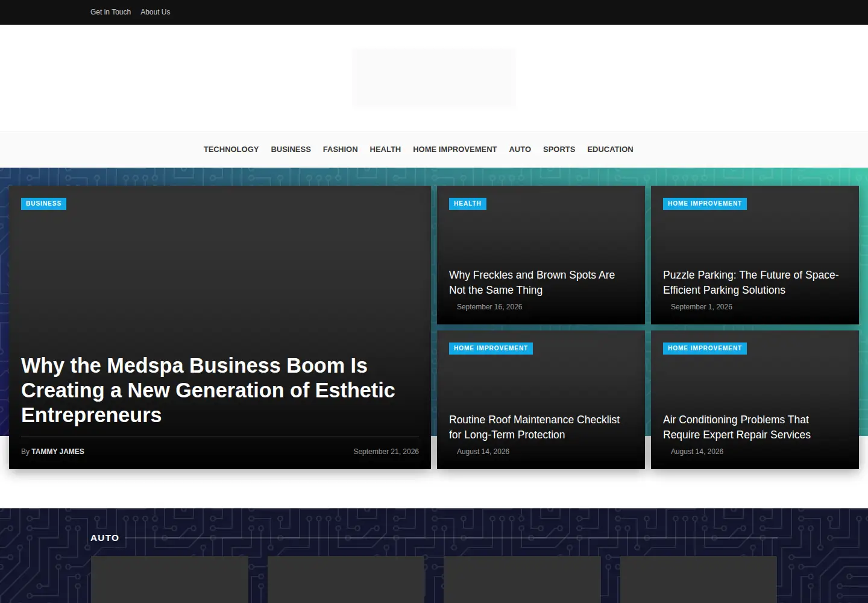The image size is (868, 603).
Task: Open Air Conditioning Problems article
Action: point(737,427)
